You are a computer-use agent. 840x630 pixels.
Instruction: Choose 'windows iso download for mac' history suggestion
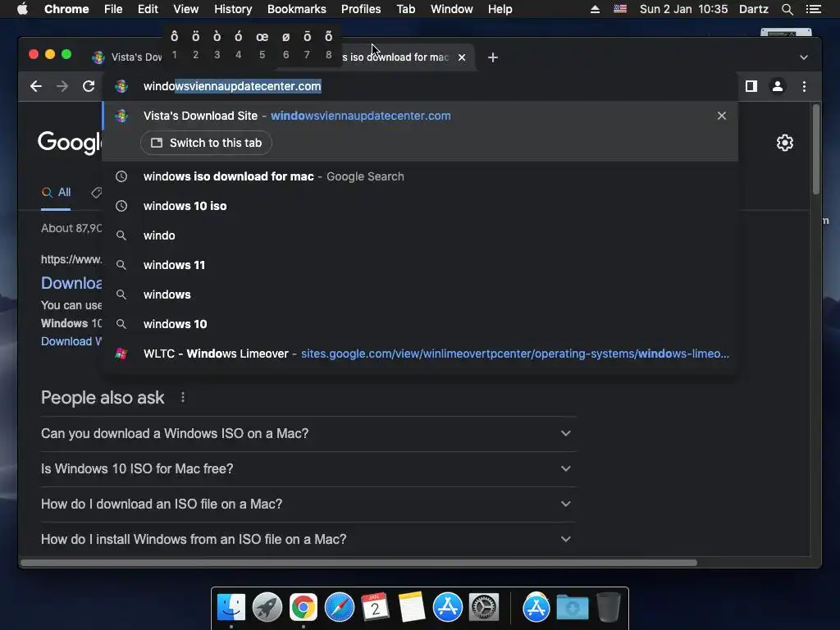[x=420, y=176]
